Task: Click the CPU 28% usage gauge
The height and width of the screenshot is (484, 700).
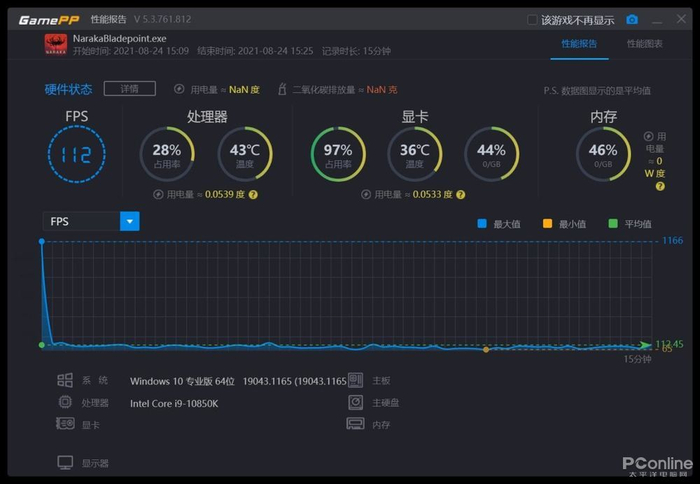Action: 167,154
